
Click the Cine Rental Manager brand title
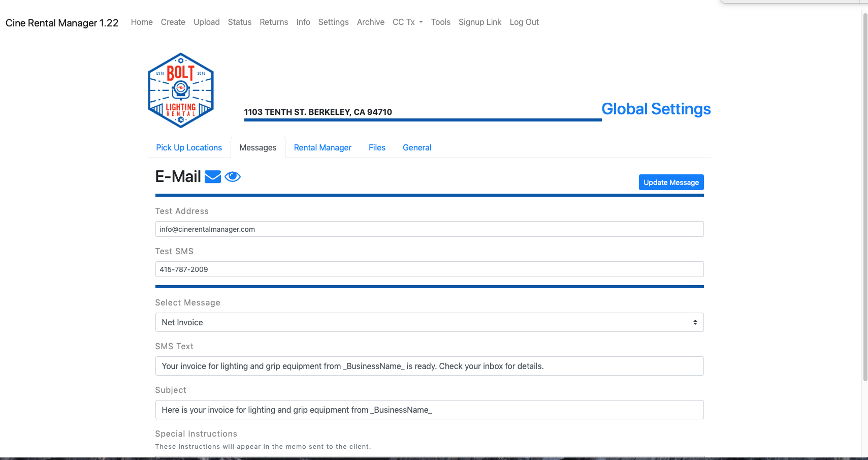62,23
